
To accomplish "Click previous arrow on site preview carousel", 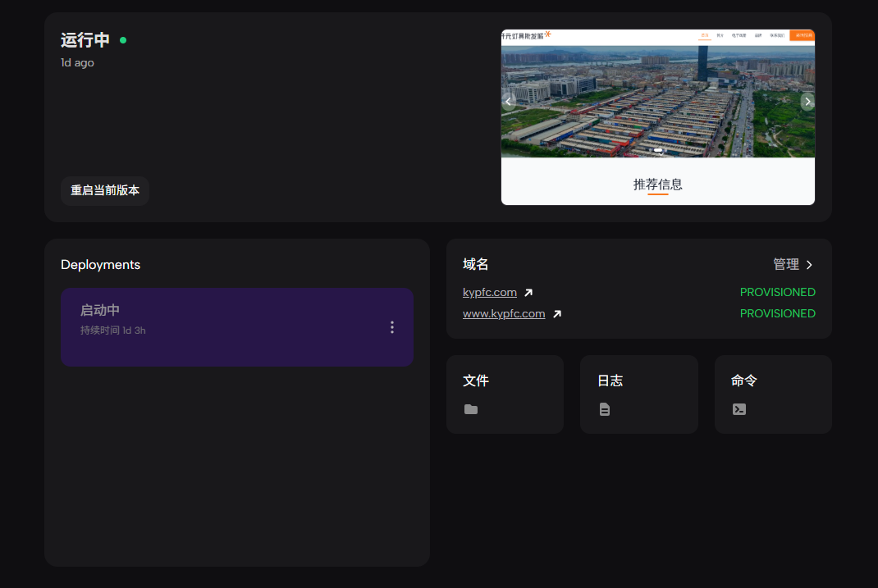I will [509, 102].
